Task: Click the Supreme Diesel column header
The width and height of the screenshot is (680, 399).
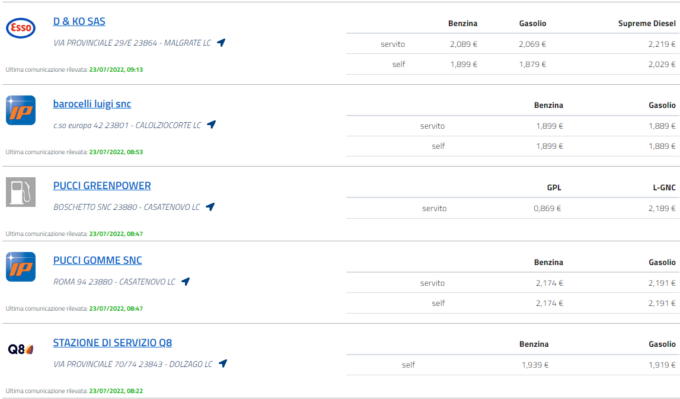Action: [647, 23]
